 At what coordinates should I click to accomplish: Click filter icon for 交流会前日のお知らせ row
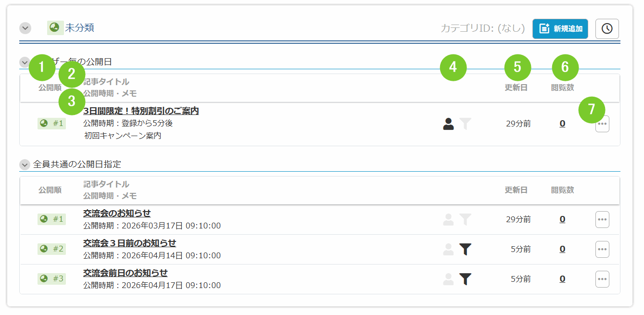tap(465, 279)
